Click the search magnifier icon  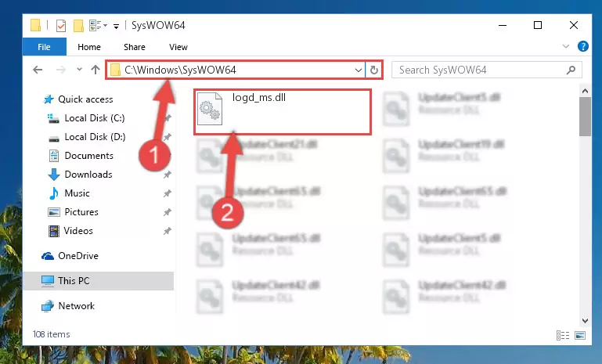coord(571,70)
